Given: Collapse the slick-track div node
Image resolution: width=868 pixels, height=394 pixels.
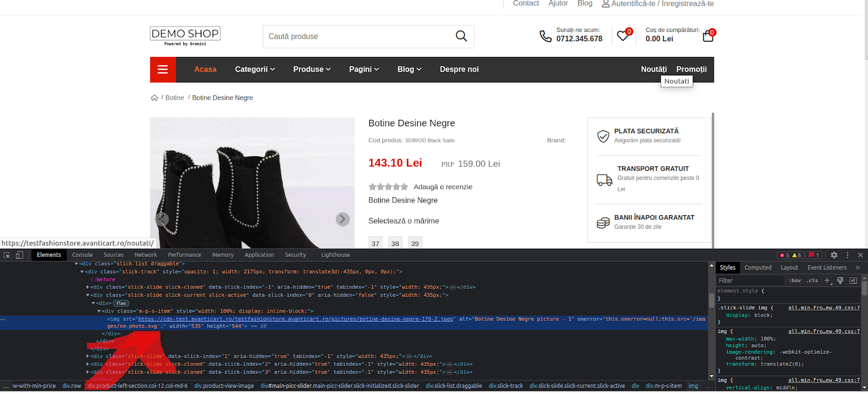Looking at the screenshot, I should coord(82,272).
